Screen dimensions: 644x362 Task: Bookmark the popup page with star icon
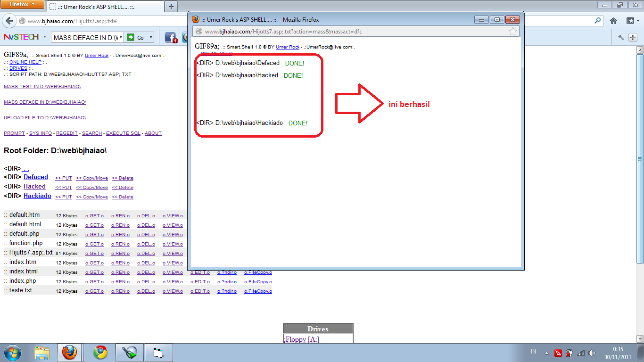[513, 32]
